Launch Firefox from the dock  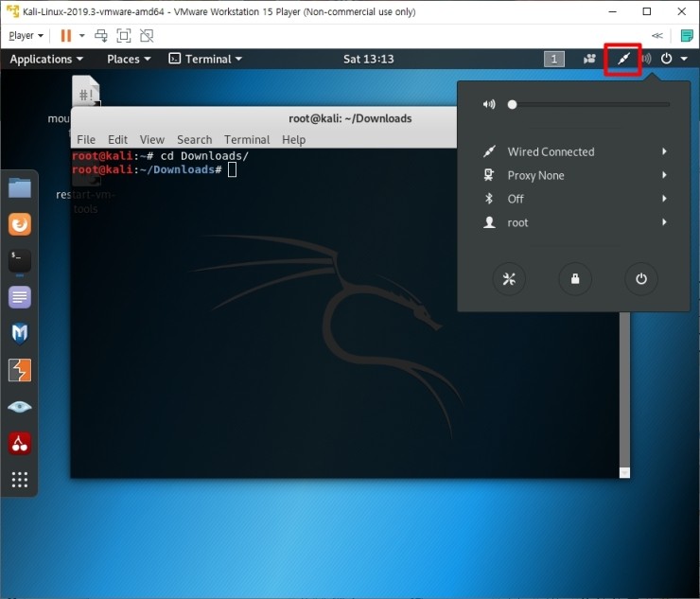coord(20,223)
